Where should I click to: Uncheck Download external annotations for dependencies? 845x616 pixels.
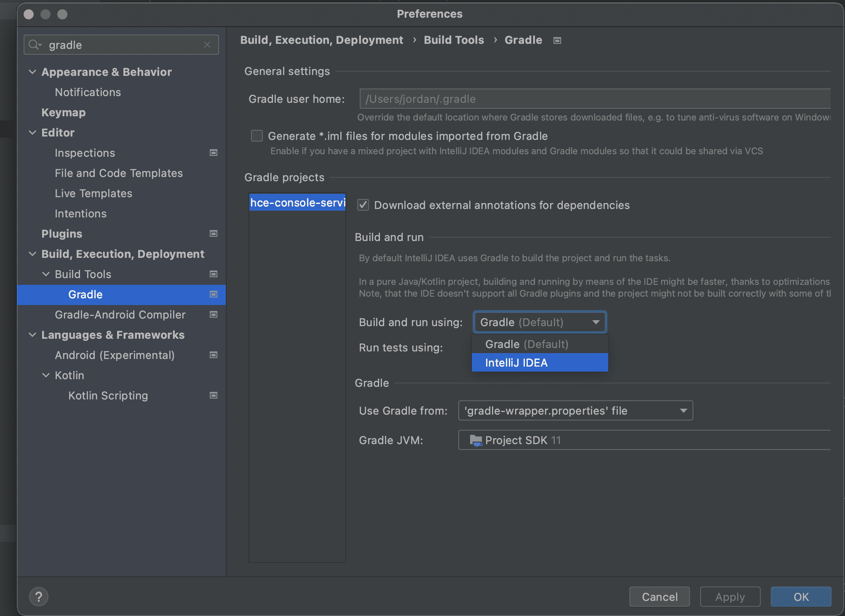point(363,205)
